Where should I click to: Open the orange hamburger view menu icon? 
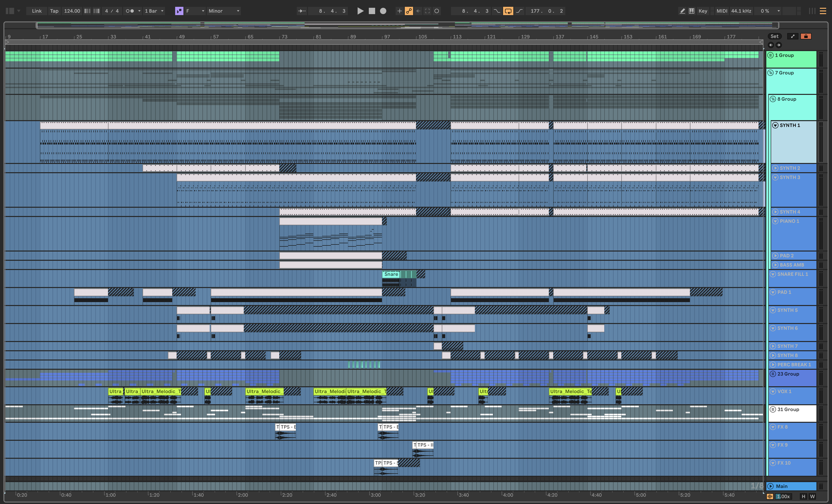pos(823,11)
